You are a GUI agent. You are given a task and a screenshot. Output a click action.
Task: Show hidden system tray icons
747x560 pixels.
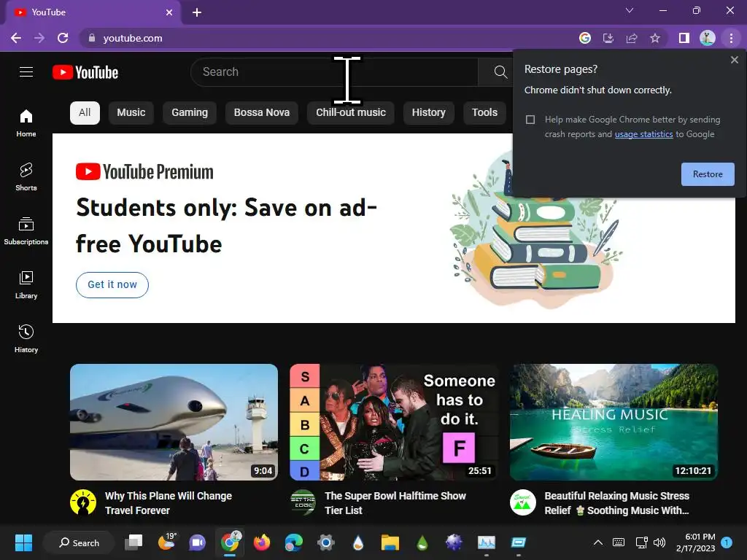point(598,542)
